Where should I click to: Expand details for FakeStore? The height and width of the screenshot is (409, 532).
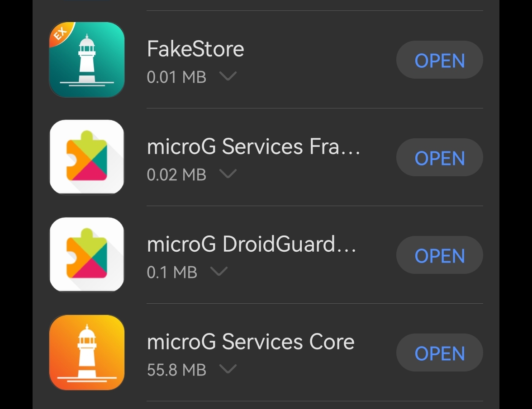(x=228, y=77)
